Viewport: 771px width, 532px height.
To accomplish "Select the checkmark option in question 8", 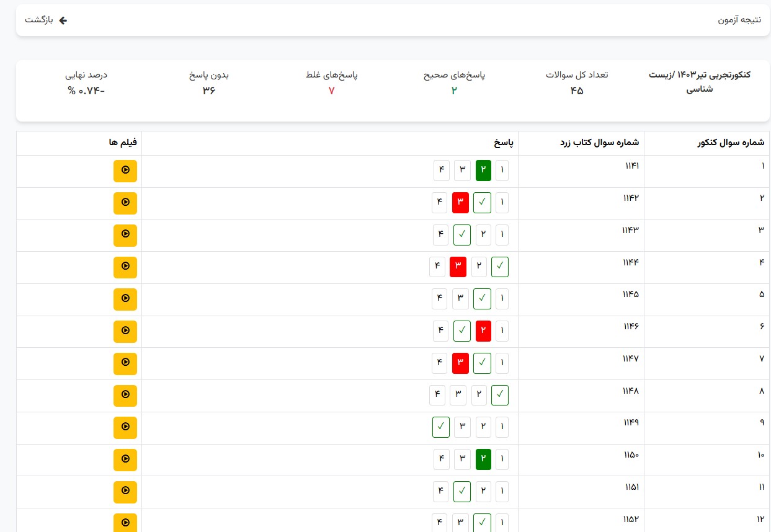I will [500, 395].
